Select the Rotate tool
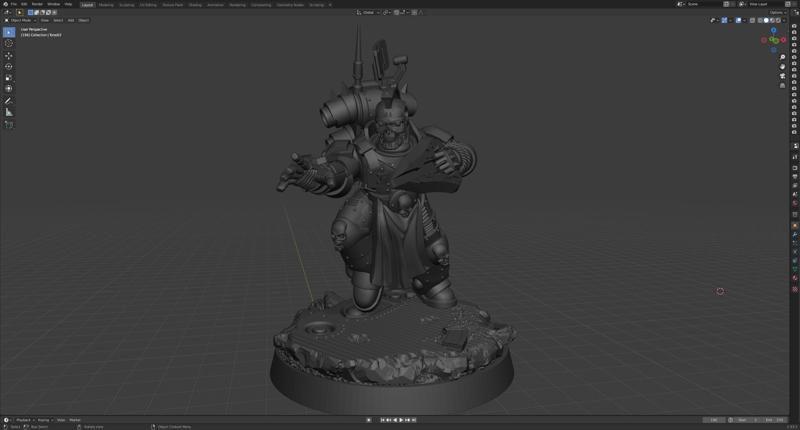The width and height of the screenshot is (800, 430). [x=9, y=66]
